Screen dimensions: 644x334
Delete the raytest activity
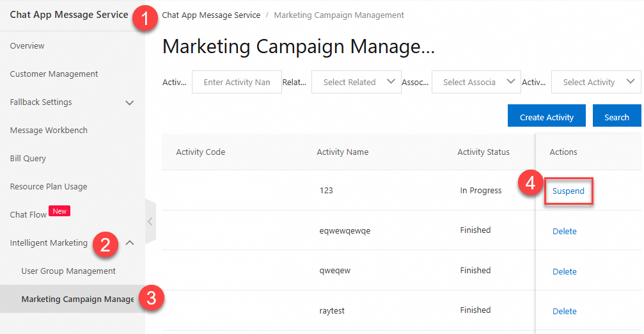pos(564,311)
